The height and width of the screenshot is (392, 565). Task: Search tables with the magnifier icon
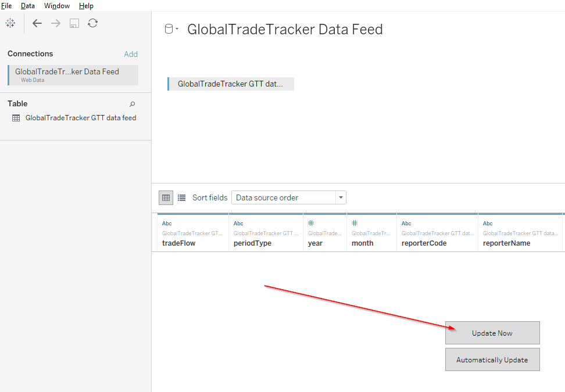tap(133, 104)
